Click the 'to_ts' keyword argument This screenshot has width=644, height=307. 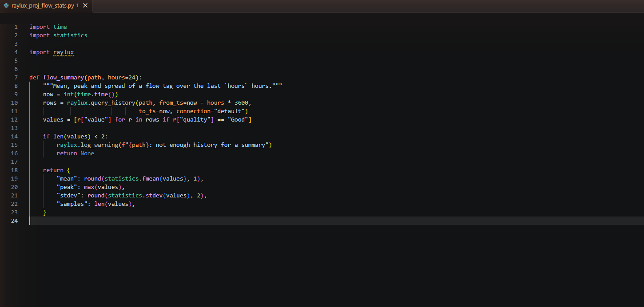[147, 111]
